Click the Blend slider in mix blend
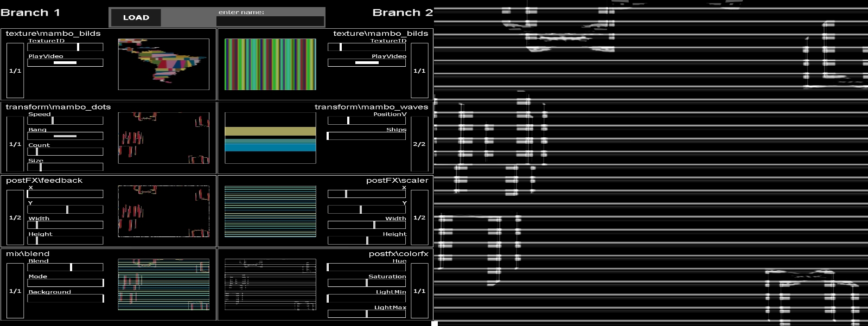Screen dimensions: 868x326 coord(65,267)
